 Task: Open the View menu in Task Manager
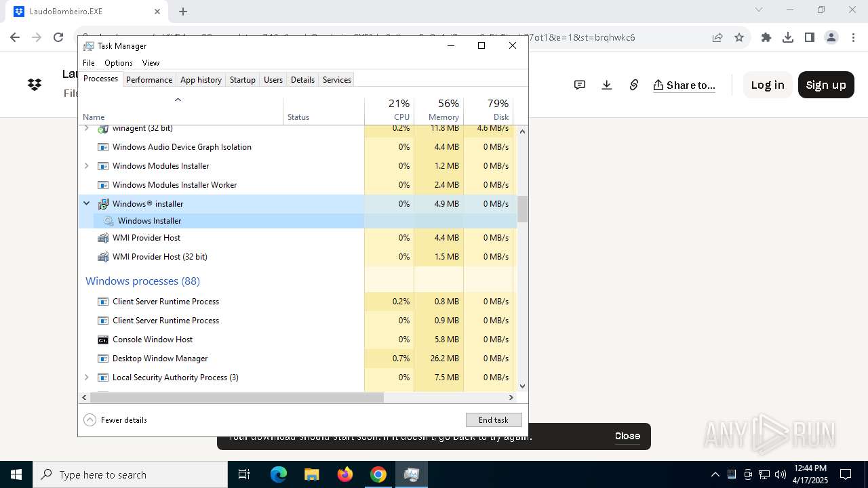(x=151, y=62)
